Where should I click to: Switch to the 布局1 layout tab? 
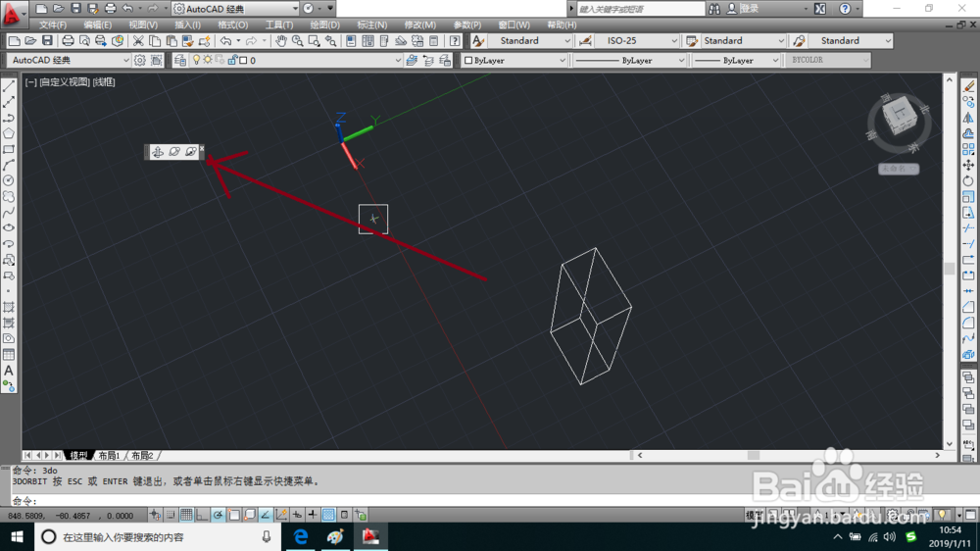pos(109,455)
